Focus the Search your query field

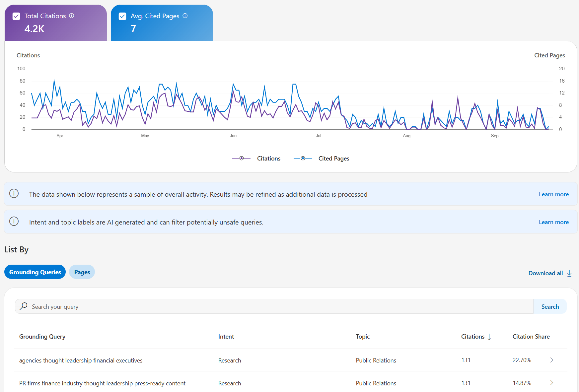(x=274, y=306)
